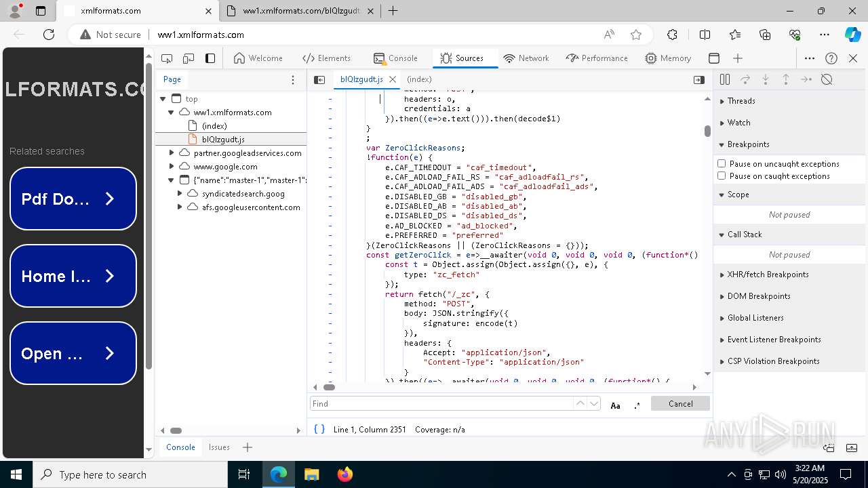Enable Pause on uncaught exceptions

722,163
